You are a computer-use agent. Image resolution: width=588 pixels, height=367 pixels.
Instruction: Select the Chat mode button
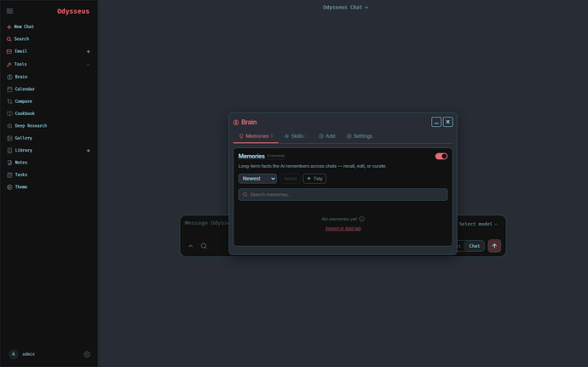coord(475,246)
